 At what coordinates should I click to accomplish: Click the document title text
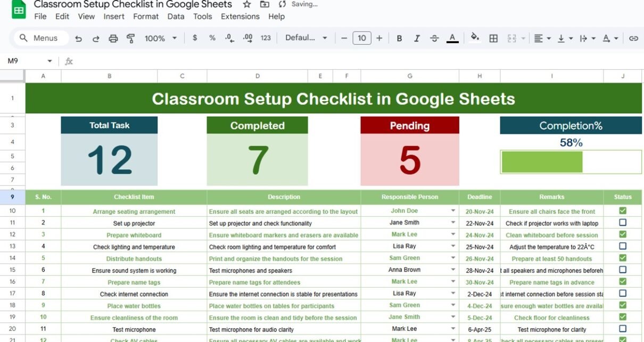pos(133,4)
